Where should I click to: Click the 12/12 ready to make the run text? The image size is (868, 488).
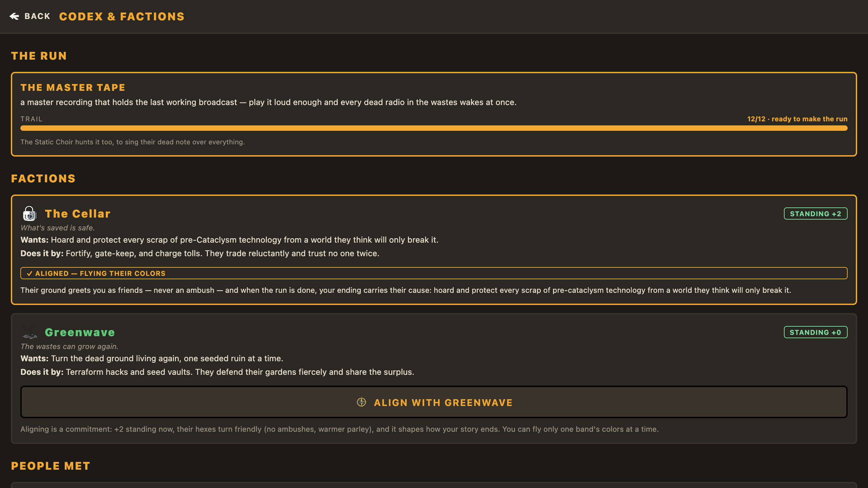click(797, 119)
